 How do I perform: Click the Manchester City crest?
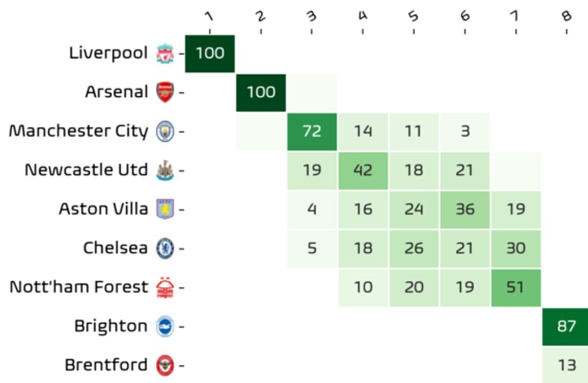point(165,131)
